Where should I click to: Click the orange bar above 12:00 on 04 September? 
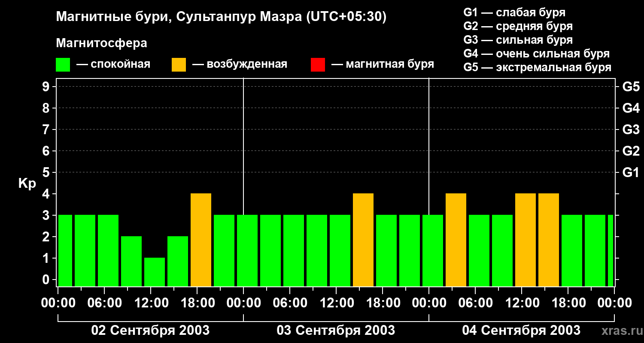pyautogui.click(x=526, y=240)
